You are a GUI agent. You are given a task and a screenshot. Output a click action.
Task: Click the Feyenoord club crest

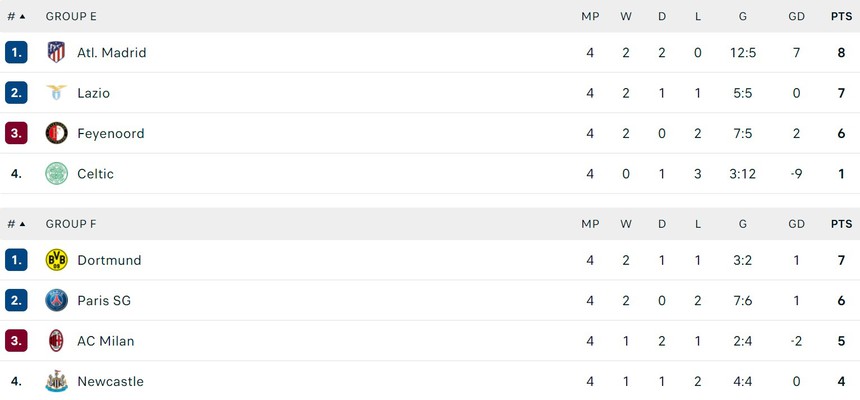tap(56, 133)
